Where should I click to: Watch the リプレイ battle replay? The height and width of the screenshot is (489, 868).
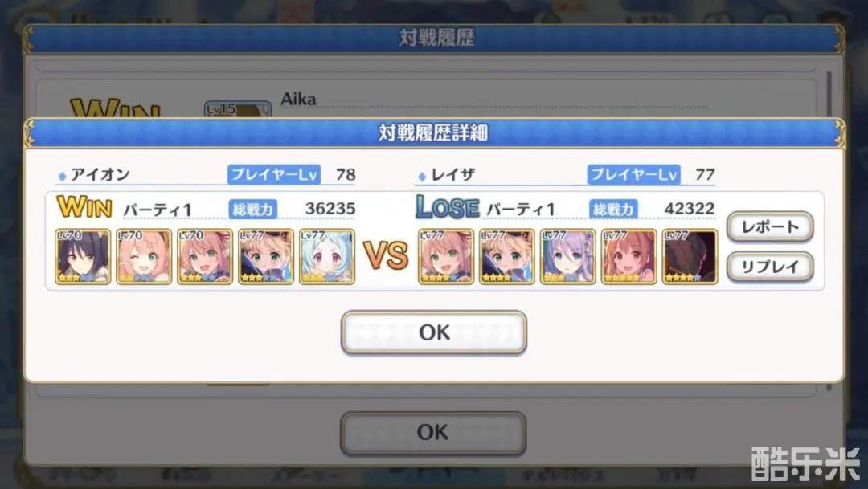(x=770, y=267)
